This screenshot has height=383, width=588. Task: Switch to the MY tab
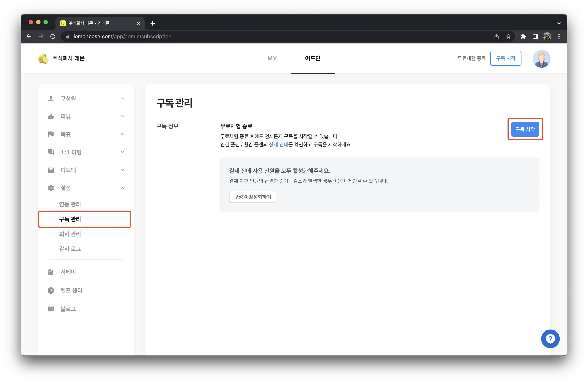[272, 58]
